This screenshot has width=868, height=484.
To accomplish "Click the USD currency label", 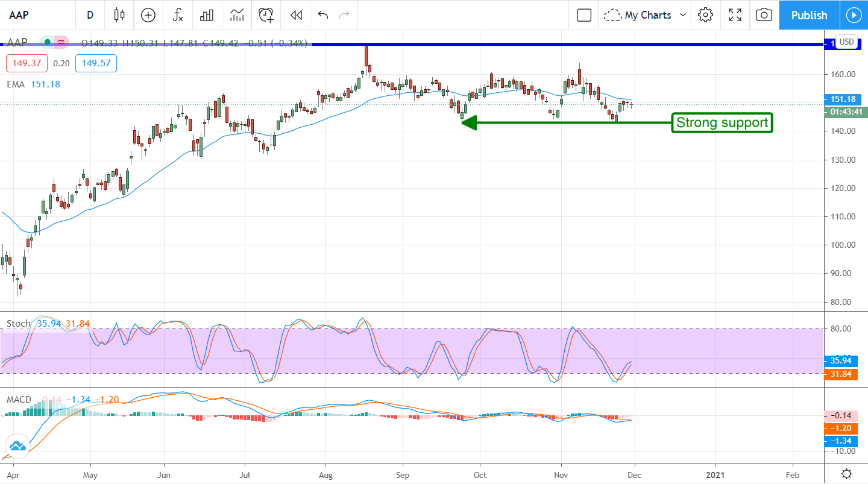I will [x=847, y=42].
